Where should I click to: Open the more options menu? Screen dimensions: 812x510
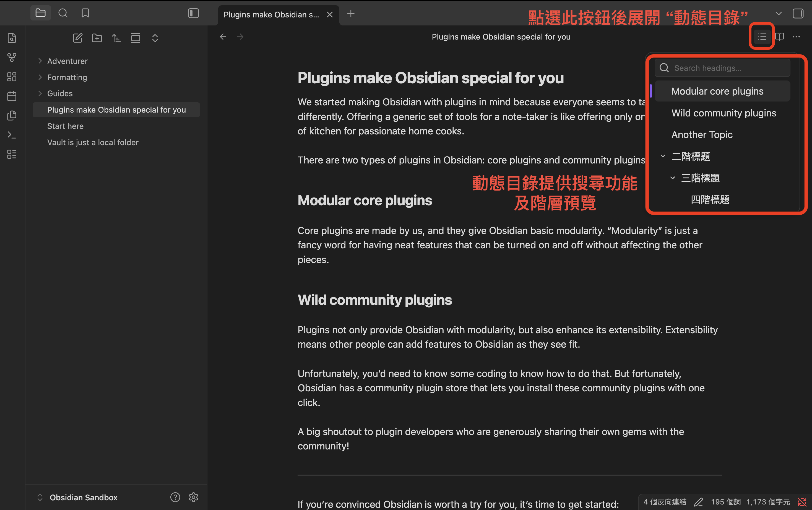point(797,37)
